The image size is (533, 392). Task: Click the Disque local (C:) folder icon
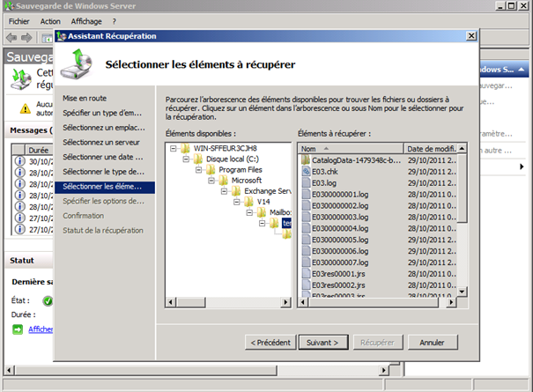pyautogui.click(x=198, y=159)
